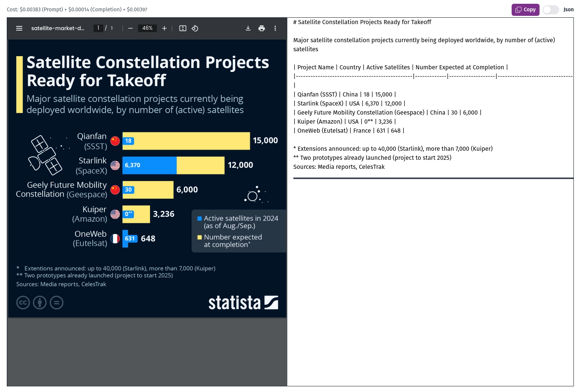This screenshot has width=578, height=392.
Task: Click the yellow Qianfan 15,000 bar
Action: [x=192, y=141]
